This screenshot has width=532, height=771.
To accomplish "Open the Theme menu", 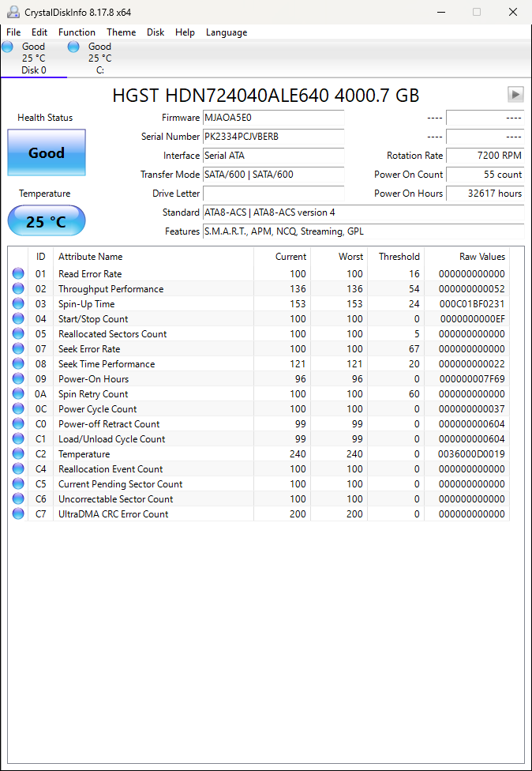I will (x=121, y=32).
